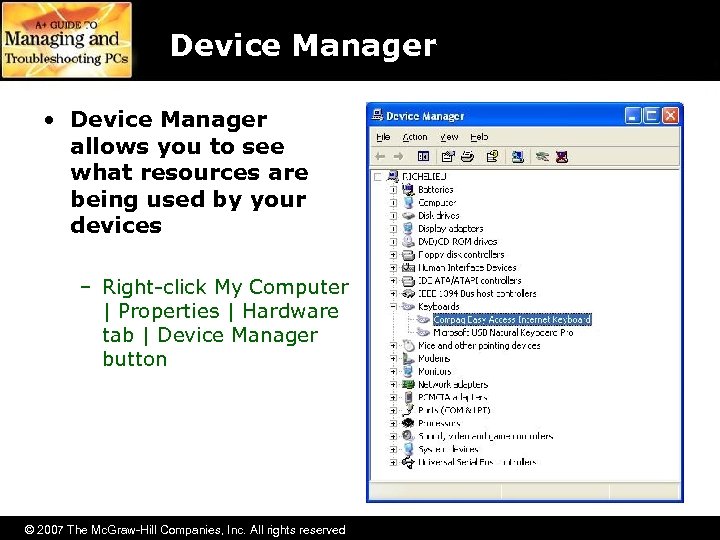720x540 pixels.
Task: Click the USB controllers icon
Action: [408, 462]
